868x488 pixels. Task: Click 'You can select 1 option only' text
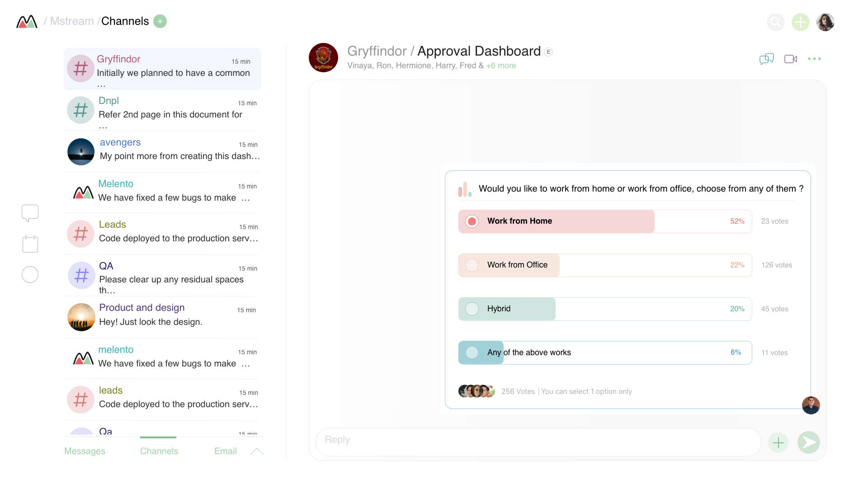point(586,392)
